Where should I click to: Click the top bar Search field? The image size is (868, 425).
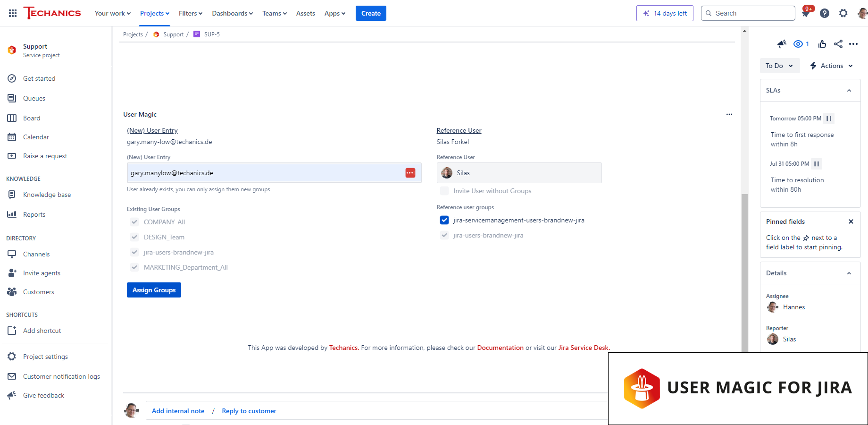748,13
